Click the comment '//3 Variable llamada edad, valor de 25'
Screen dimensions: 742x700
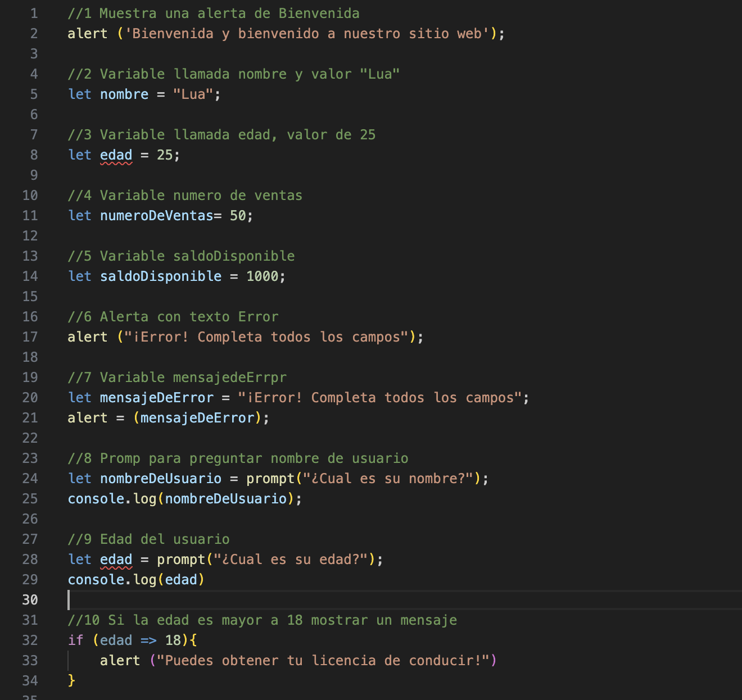221,135
